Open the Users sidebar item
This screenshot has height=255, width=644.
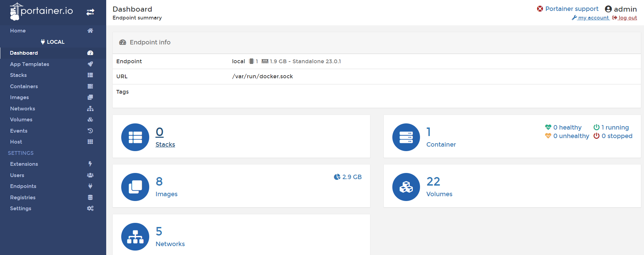[17, 175]
